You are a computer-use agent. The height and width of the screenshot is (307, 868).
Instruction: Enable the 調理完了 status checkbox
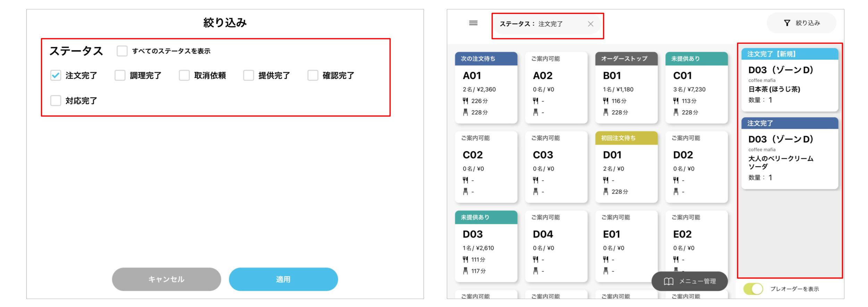tap(120, 75)
